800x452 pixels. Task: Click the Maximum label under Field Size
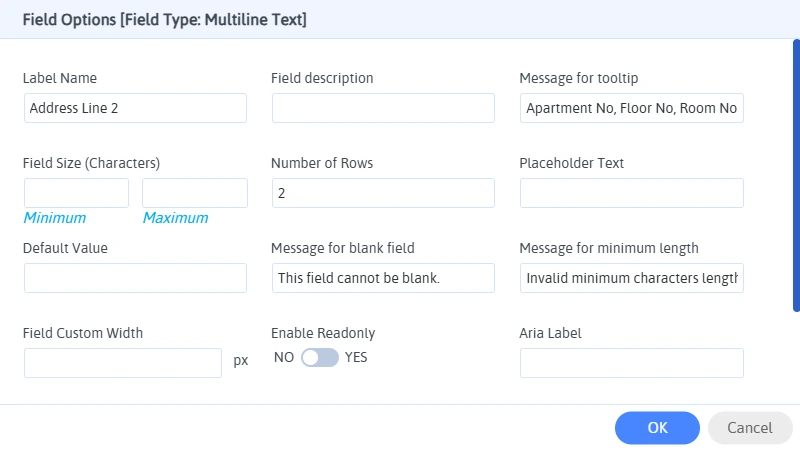[x=175, y=218]
